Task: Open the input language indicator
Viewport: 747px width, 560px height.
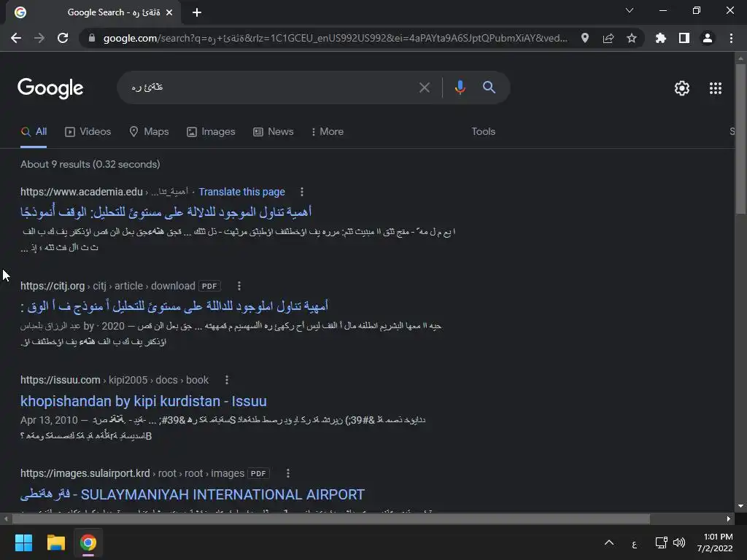Action: (634, 542)
